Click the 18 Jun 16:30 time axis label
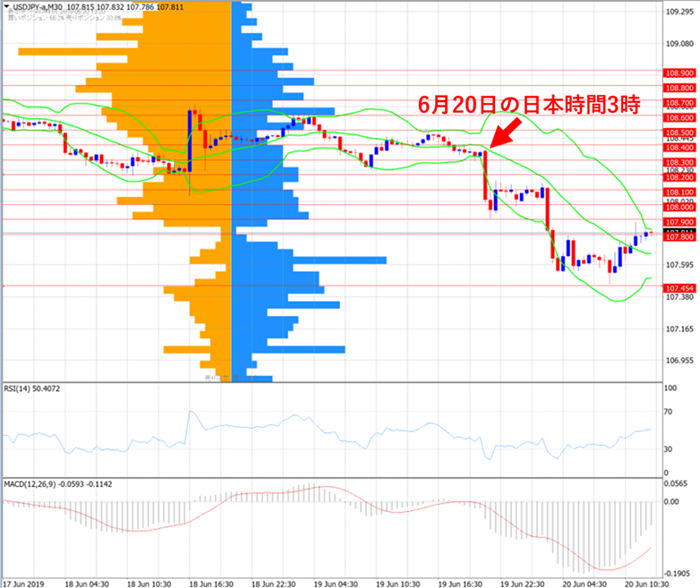Image resolution: width=700 pixels, height=588 pixels. (211, 584)
